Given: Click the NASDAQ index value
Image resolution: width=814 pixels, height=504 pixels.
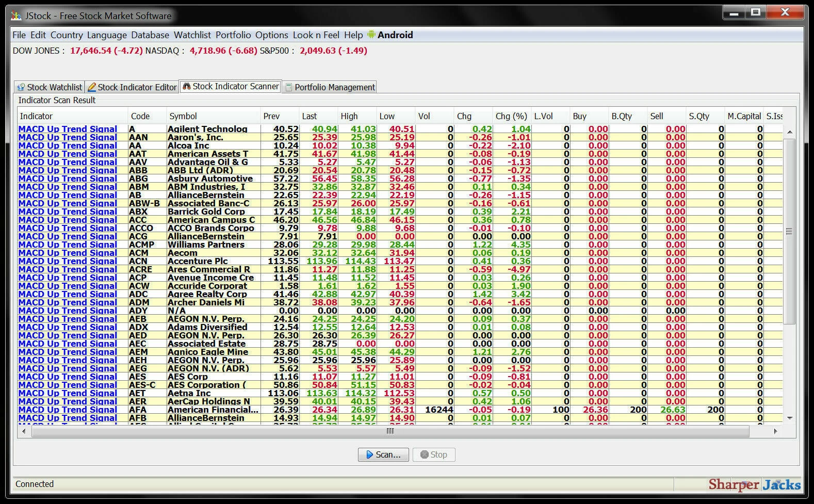Looking at the screenshot, I should coord(223,51).
